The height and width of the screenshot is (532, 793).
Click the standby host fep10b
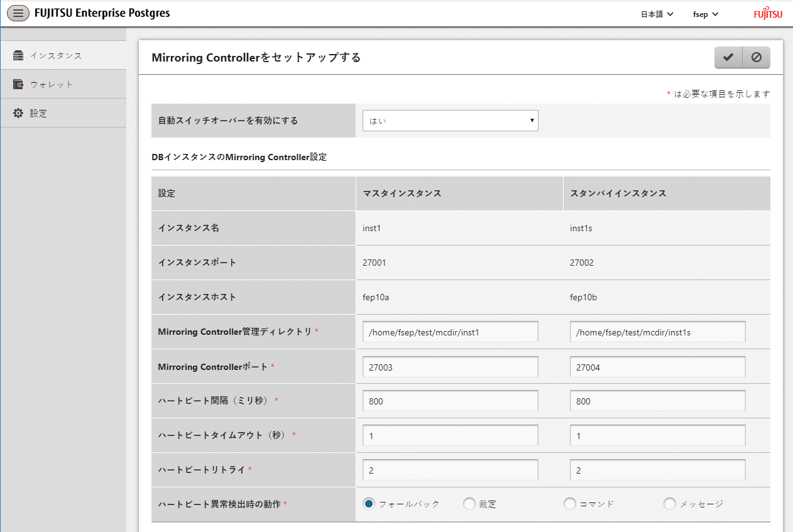(x=583, y=297)
